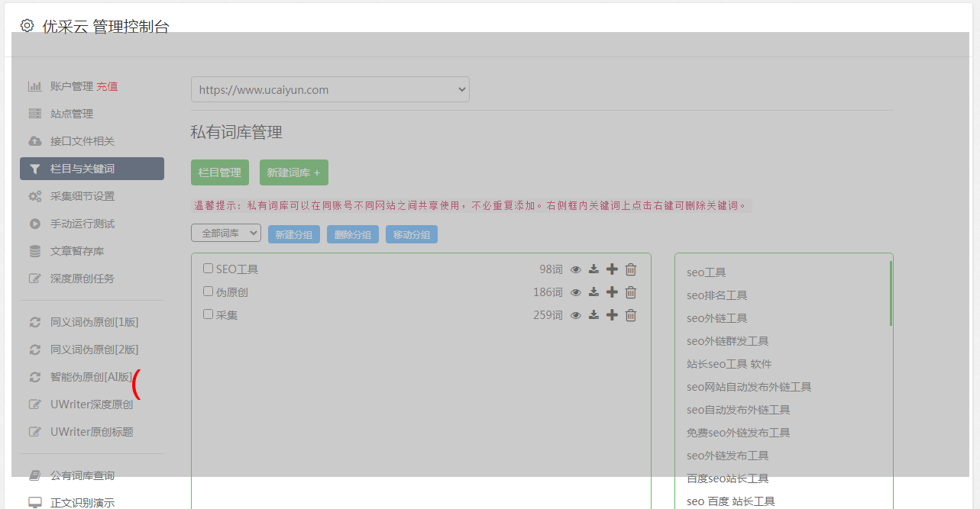Select keyword seo外链群发工具 in right list
This screenshot has width=980, height=509.
pyautogui.click(x=727, y=341)
